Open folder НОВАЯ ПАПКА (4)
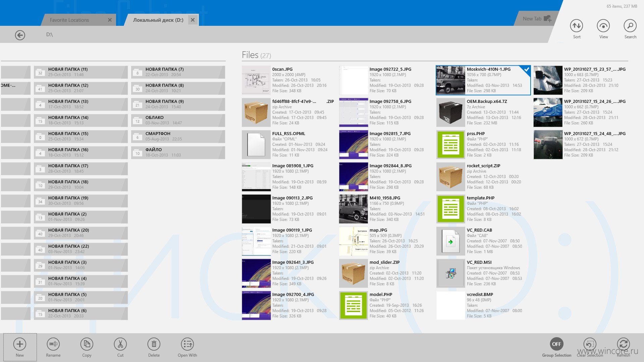The width and height of the screenshot is (644, 362). click(81, 281)
